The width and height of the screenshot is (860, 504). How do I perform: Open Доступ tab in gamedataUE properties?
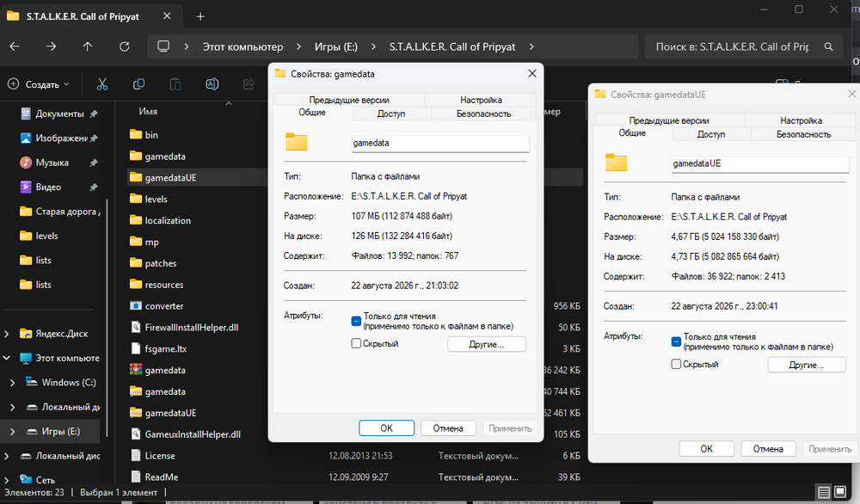tap(711, 134)
